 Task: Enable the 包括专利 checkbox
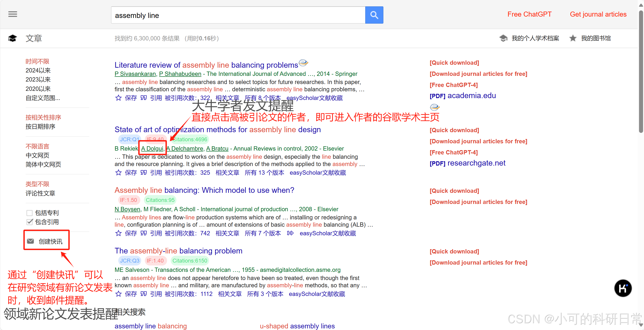click(x=30, y=213)
